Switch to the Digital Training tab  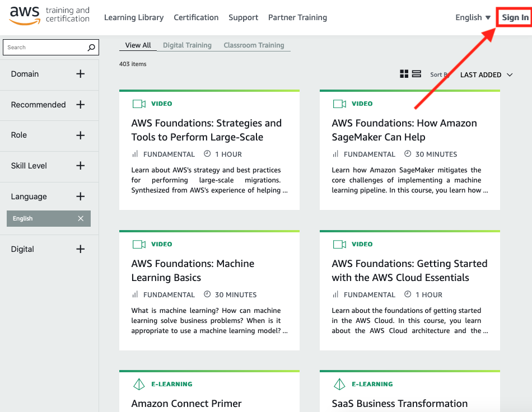(187, 45)
